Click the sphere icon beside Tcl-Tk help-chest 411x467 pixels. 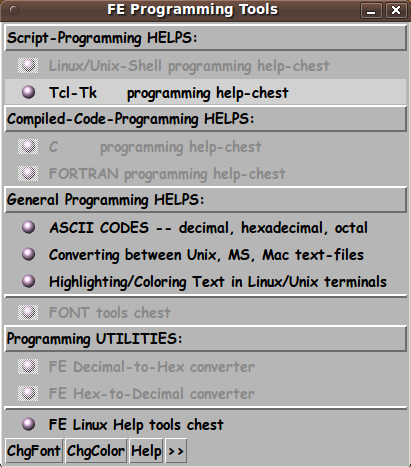click(x=28, y=92)
